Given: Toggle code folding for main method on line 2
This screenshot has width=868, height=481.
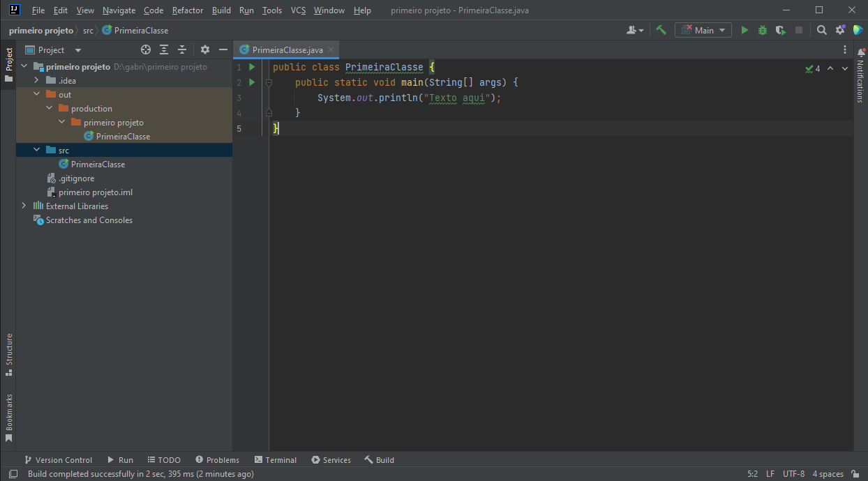Looking at the screenshot, I should click(269, 82).
